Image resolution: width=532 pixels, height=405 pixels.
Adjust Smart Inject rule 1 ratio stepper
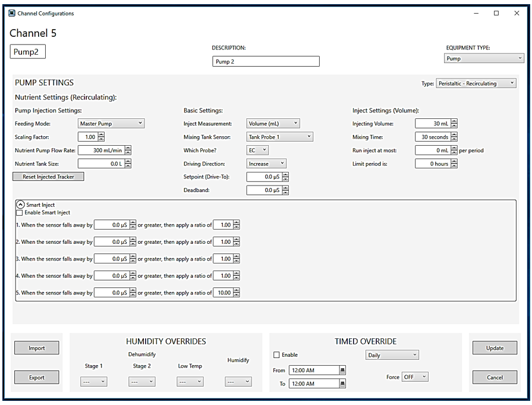pyautogui.click(x=237, y=225)
